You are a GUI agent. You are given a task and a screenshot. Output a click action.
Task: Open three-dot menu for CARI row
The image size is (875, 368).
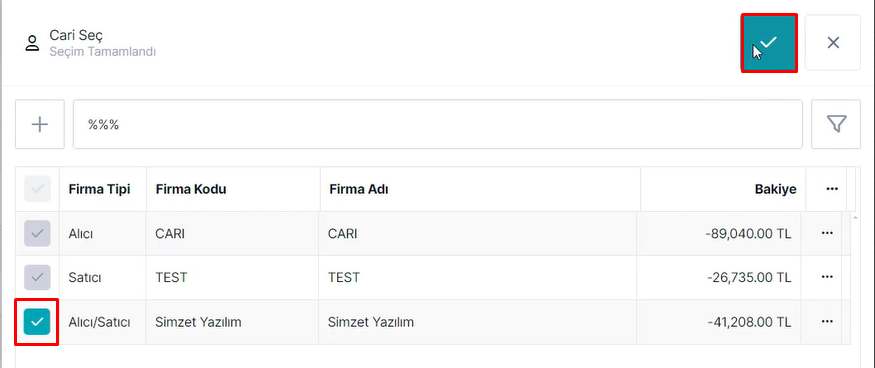click(x=827, y=233)
